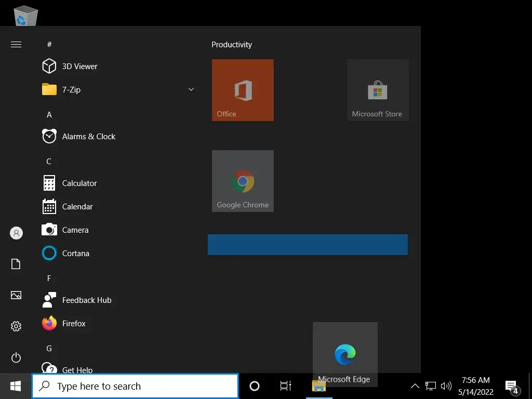Open the Microsoft Edge tile
The image size is (532, 399).
pyautogui.click(x=345, y=354)
